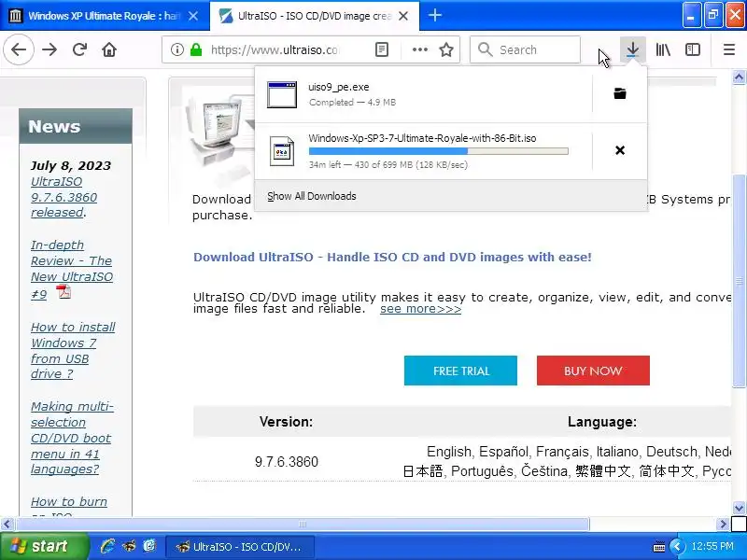
Task: Switch to Windows XP Ultimate Royale tab
Action: 104,16
